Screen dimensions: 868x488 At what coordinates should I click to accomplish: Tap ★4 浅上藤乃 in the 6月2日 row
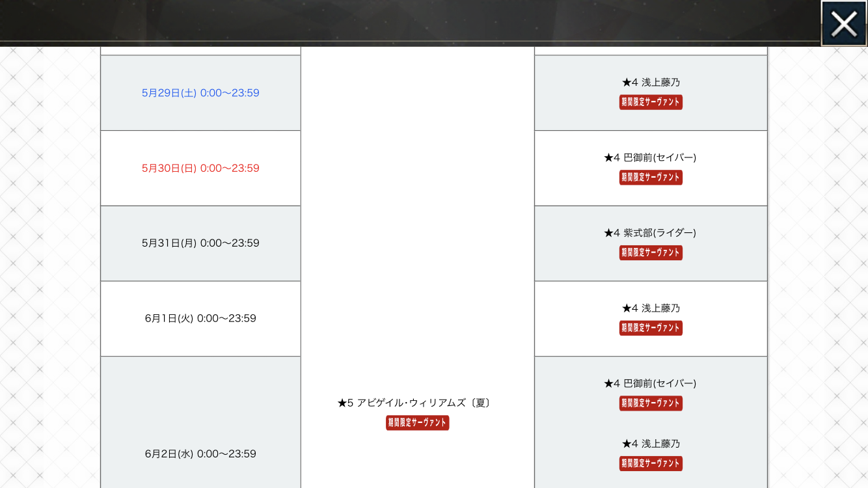click(651, 444)
